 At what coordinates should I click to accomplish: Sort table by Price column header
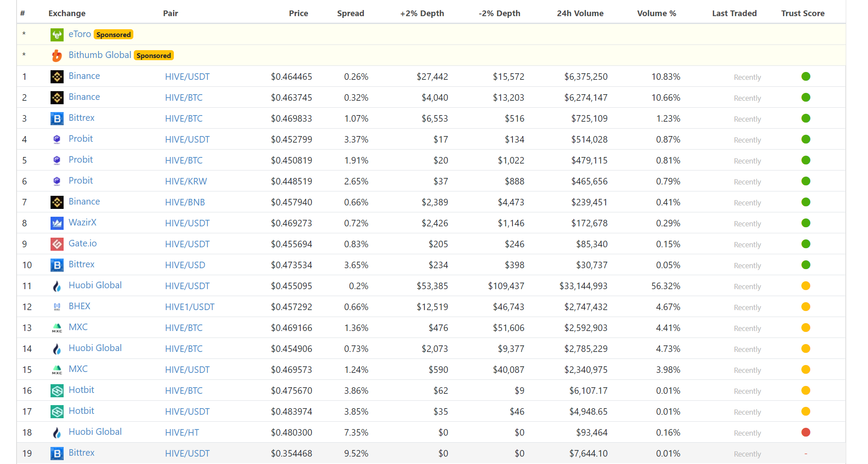point(298,14)
